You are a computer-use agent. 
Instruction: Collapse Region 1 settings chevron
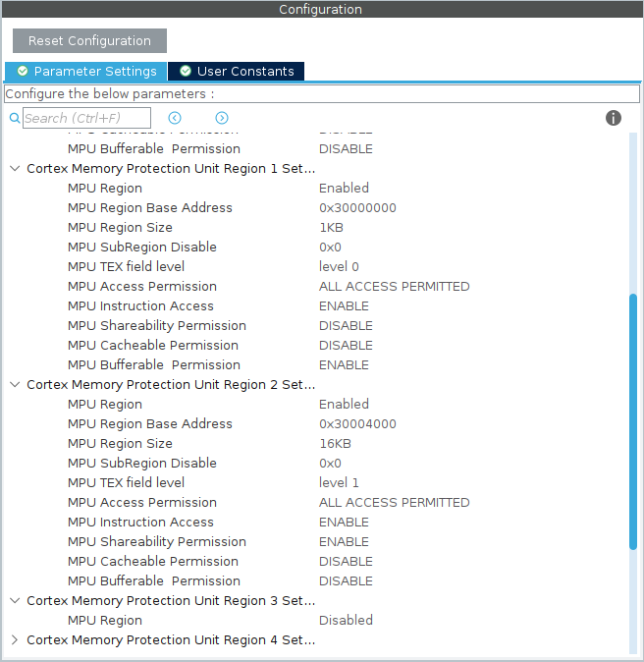(x=15, y=169)
